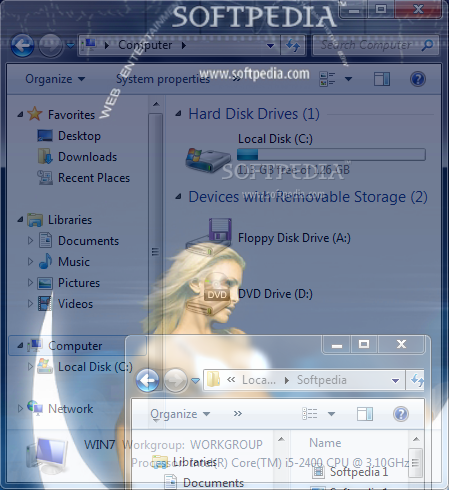Expand Videos library node

pyautogui.click(x=30, y=303)
